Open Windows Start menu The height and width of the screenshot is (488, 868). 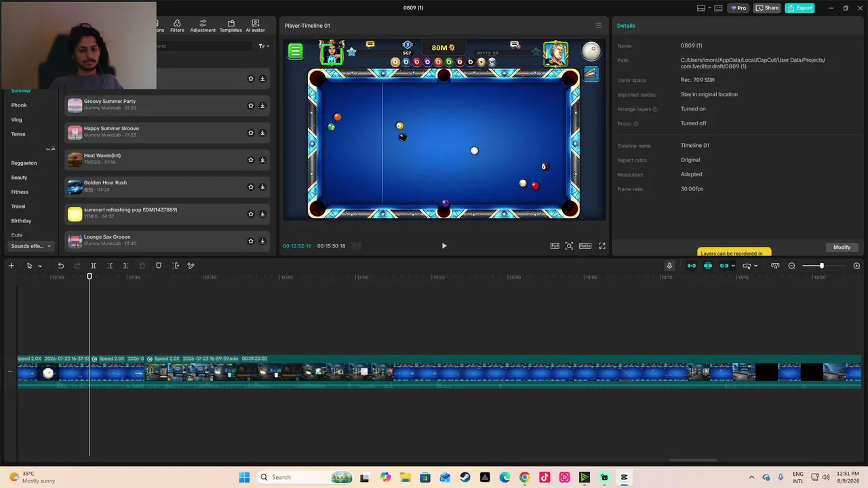pyautogui.click(x=244, y=477)
